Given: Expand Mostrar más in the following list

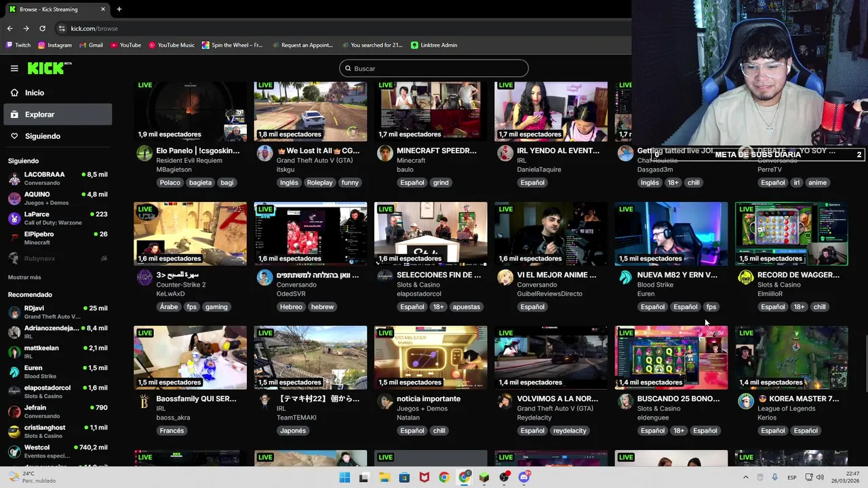Looking at the screenshot, I should [24, 277].
